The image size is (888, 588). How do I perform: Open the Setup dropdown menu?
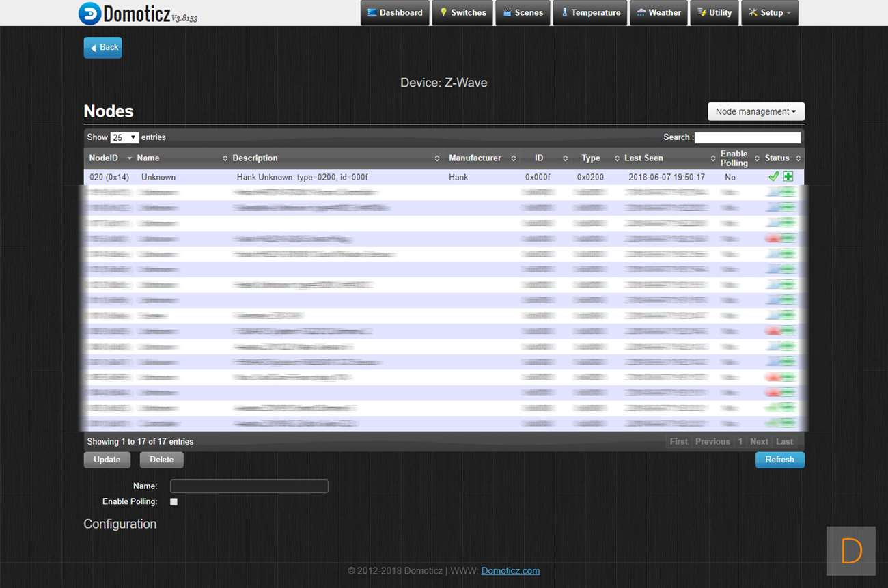[769, 13]
